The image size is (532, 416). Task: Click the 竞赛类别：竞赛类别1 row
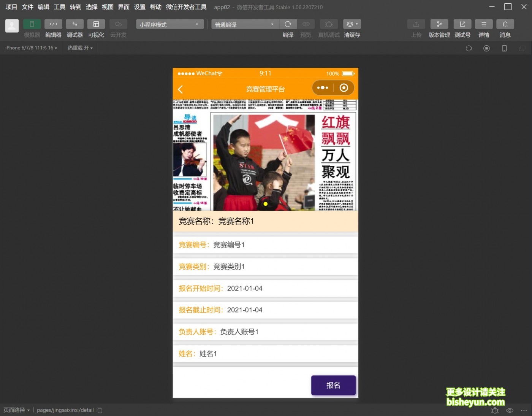(x=265, y=267)
